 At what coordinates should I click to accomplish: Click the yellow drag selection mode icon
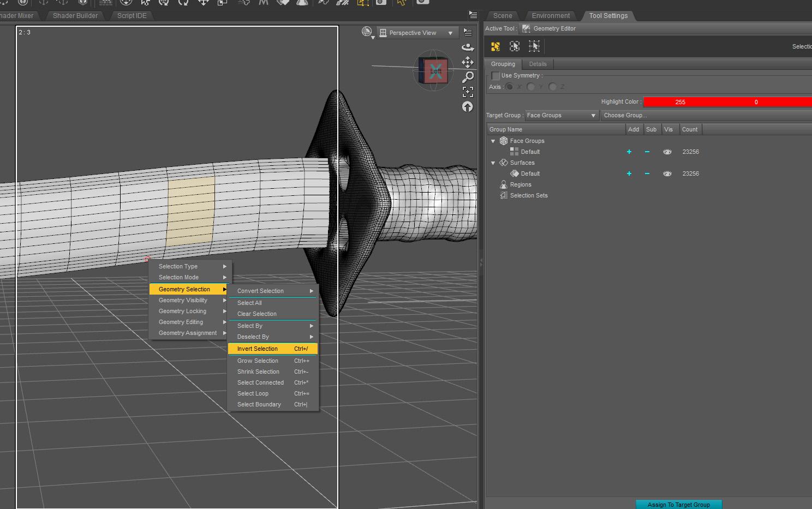click(495, 46)
